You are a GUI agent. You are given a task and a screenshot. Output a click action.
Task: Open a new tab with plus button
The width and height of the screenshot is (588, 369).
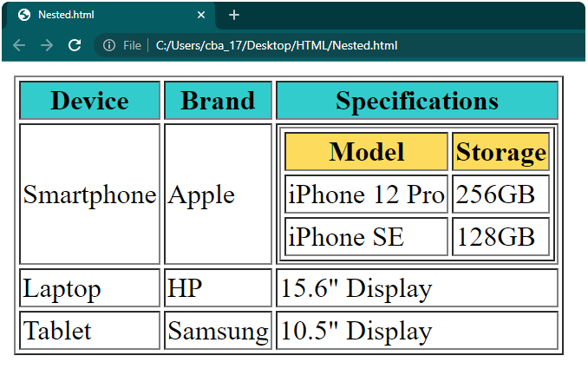click(x=234, y=15)
